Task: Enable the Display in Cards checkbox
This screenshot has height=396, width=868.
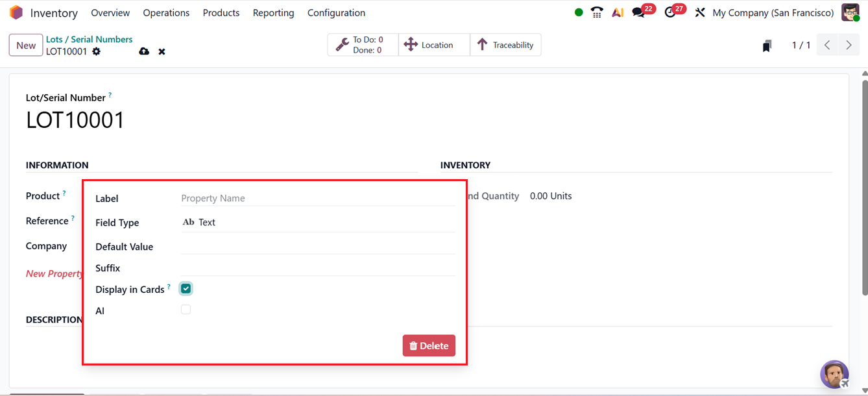Action: (x=186, y=288)
